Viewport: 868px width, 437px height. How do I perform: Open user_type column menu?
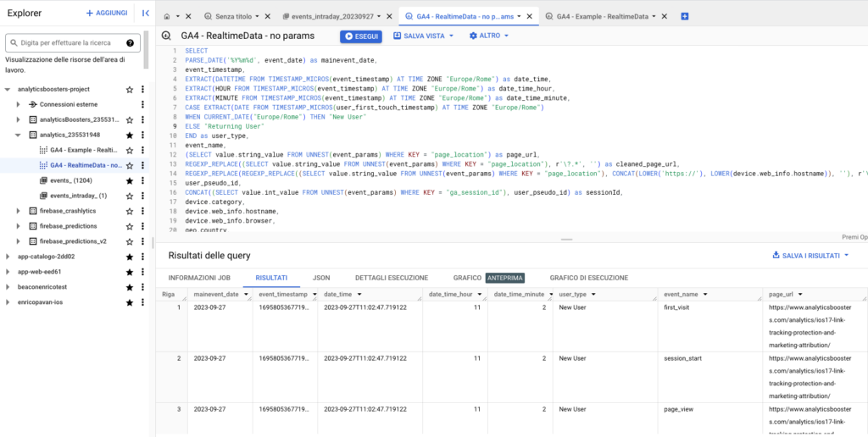tap(593, 294)
